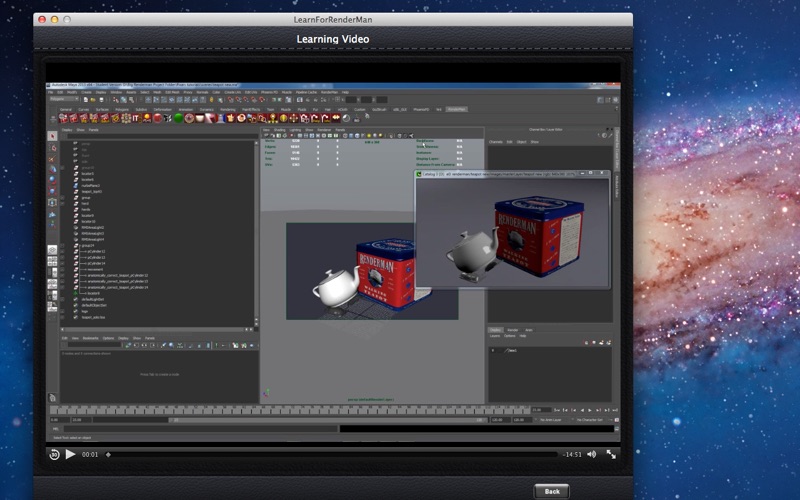Close the LearnForRenderMan window

42,19
